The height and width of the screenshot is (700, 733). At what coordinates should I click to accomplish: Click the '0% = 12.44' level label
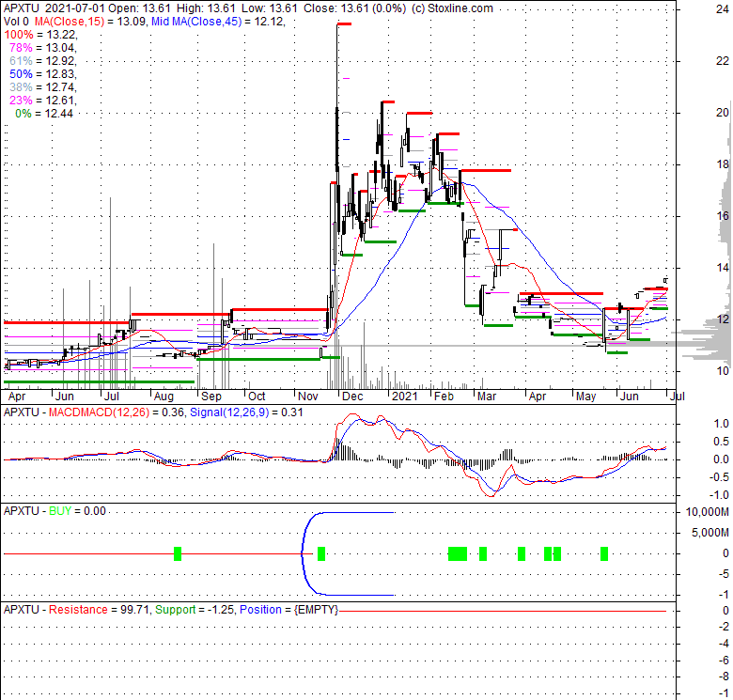44,113
